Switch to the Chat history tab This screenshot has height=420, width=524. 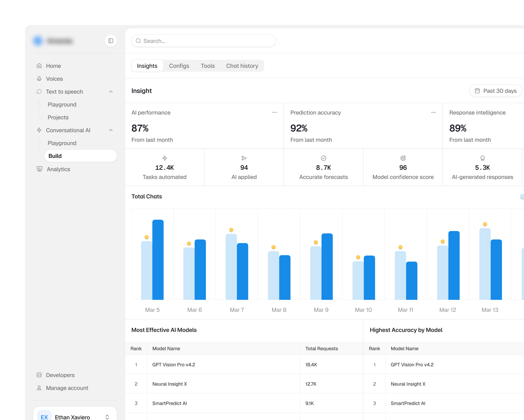pos(242,66)
